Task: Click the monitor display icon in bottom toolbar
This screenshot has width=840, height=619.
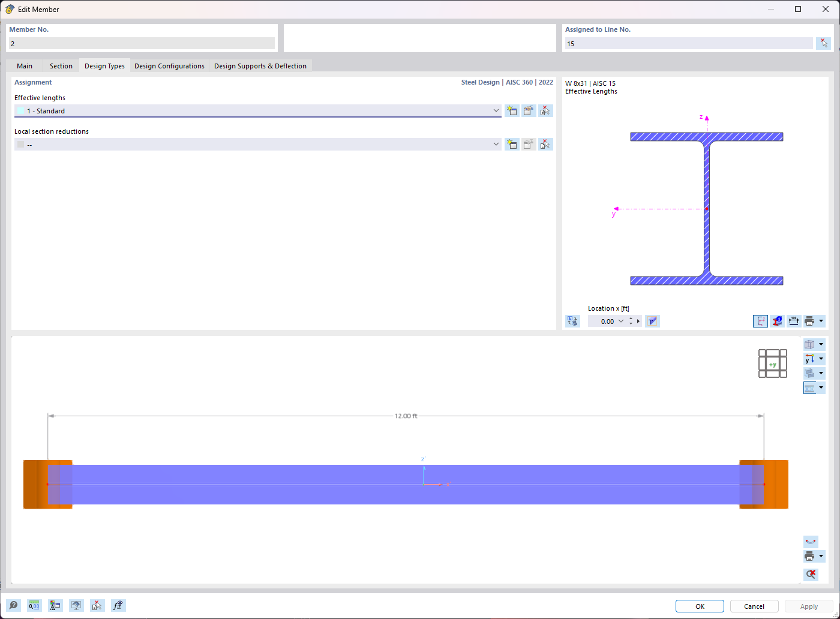Action: coord(76,606)
